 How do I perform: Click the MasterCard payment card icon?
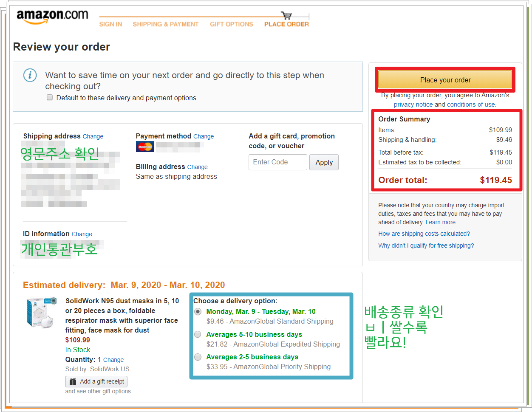coord(145,147)
